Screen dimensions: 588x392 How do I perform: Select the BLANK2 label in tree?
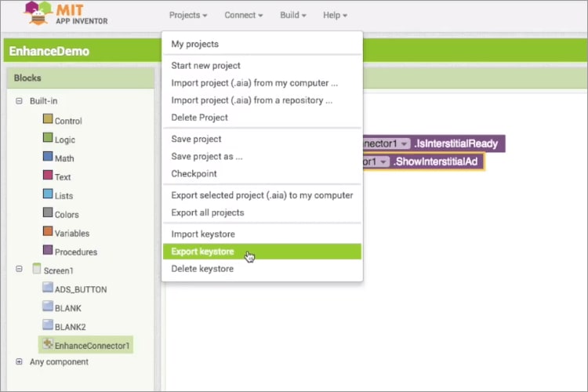coord(70,327)
